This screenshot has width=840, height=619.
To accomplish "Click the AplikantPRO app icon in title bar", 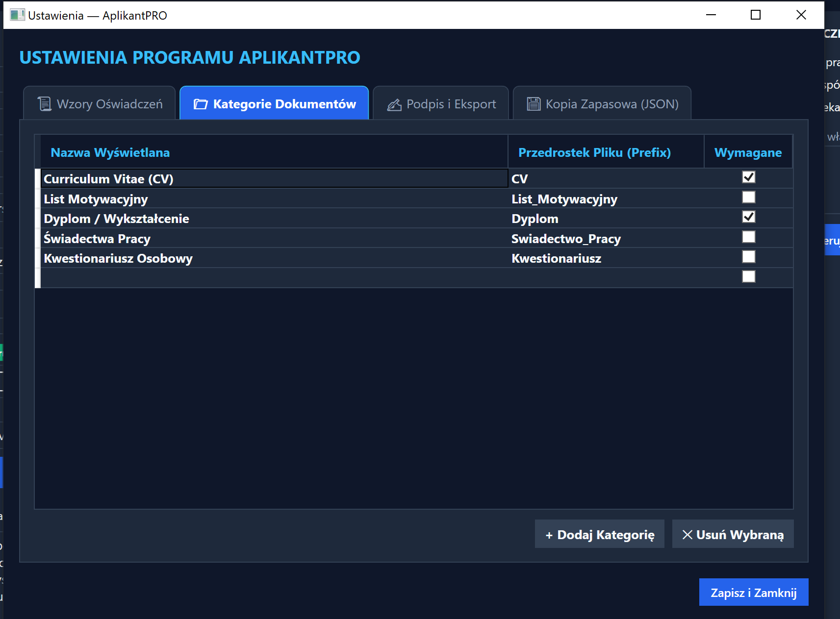I will click(17, 15).
